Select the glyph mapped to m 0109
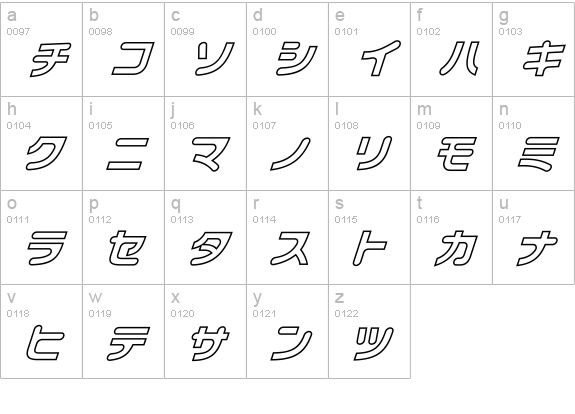 click(457, 154)
